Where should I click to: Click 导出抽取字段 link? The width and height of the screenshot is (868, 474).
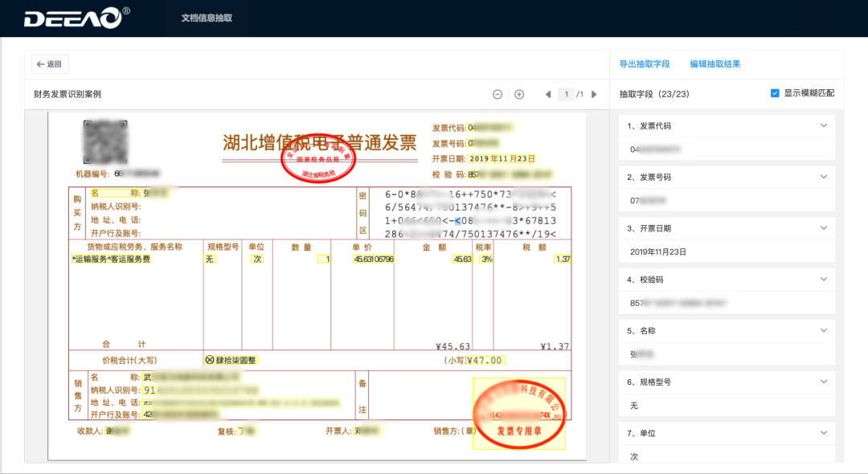click(x=645, y=64)
